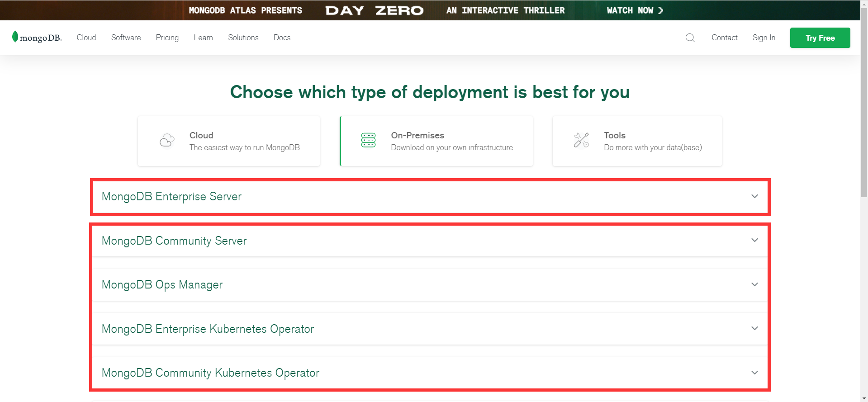The height and width of the screenshot is (402, 868).
Task: Select the Cloud deployment card title
Action: click(201, 135)
